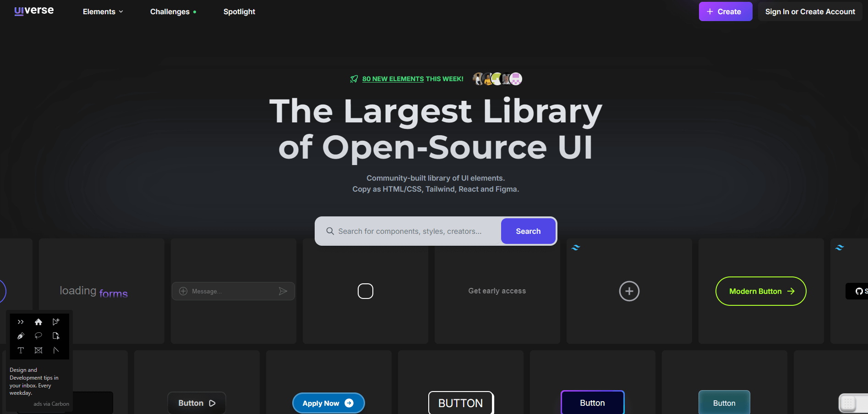Image resolution: width=868 pixels, height=414 pixels.
Task: Click the white outlined BUTTON element
Action: (461, 403)
